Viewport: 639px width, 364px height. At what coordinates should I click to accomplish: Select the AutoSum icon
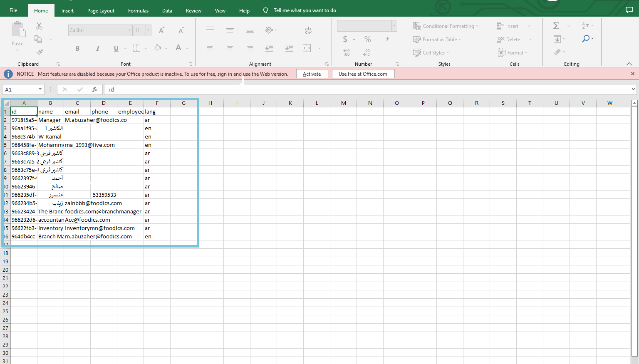[556, 25]
